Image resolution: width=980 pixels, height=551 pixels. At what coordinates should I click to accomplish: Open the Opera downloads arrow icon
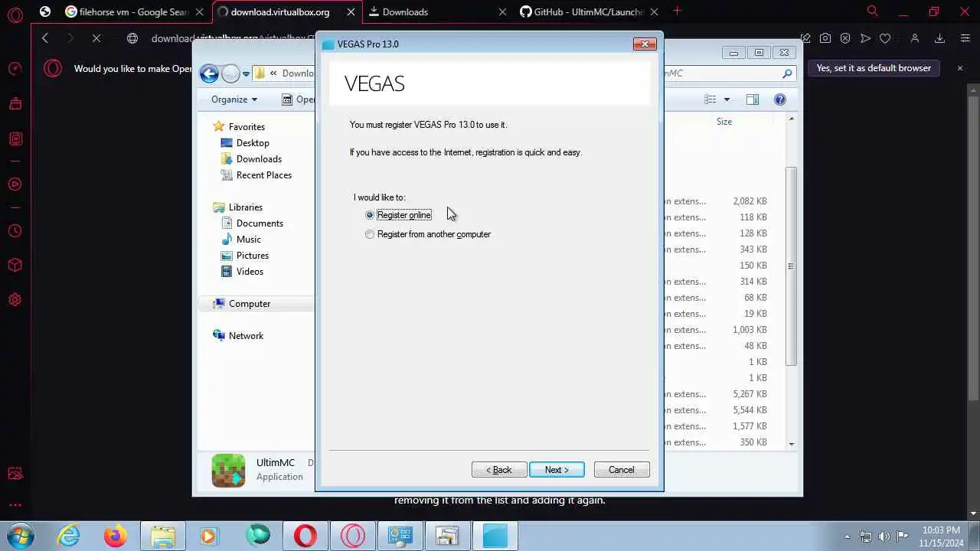[940, 38]
